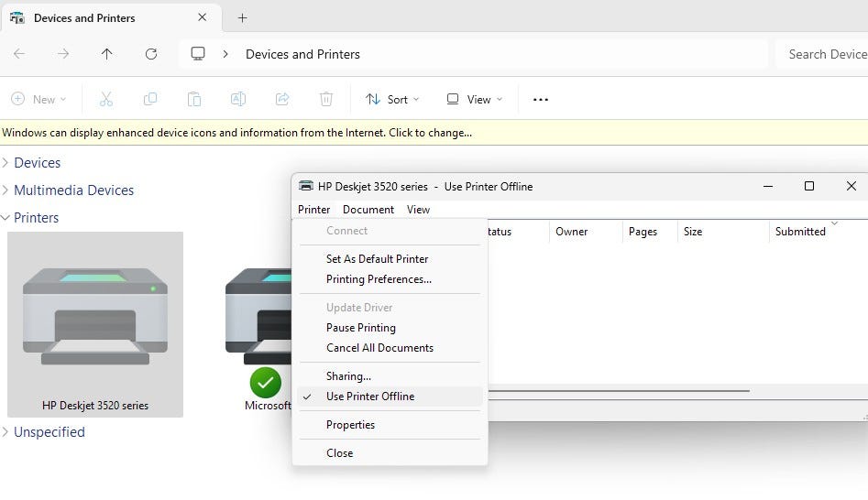
Task: Click the Paste clipboard icon
Action: (193, 99)
